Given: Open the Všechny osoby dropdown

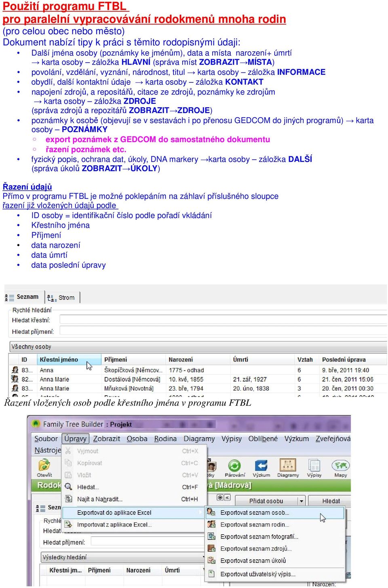Looking at the screenshot, I should pyautogui.click(x=198, y=347).
